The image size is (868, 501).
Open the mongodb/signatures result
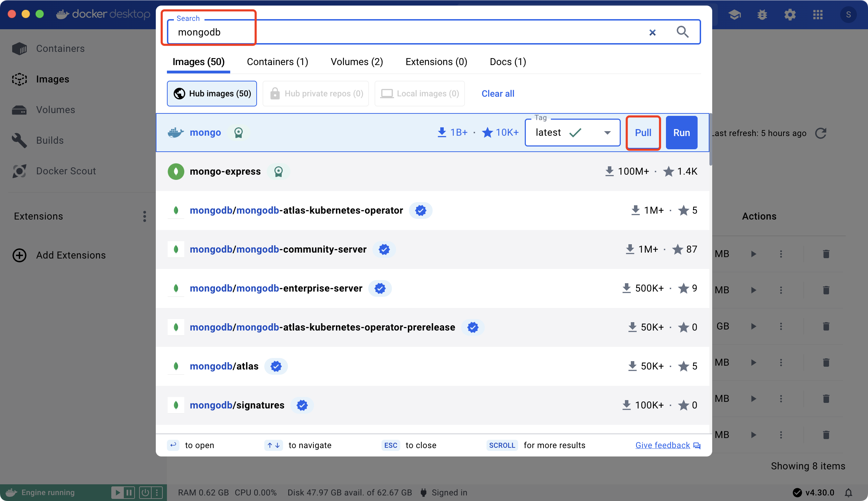coord(432,405)
